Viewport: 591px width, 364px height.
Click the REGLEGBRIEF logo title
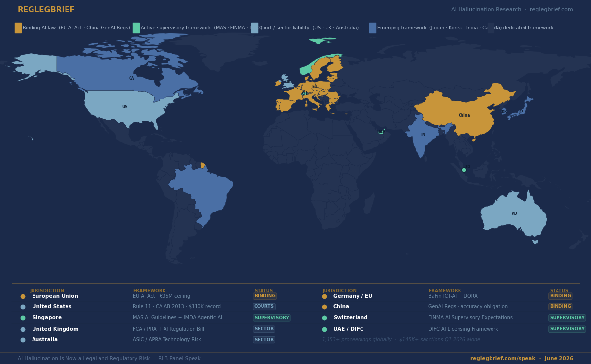click(46, 10)
